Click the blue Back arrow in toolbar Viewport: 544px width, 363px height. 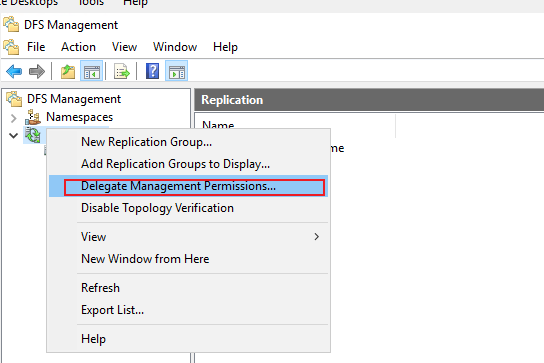coord(14,72)
